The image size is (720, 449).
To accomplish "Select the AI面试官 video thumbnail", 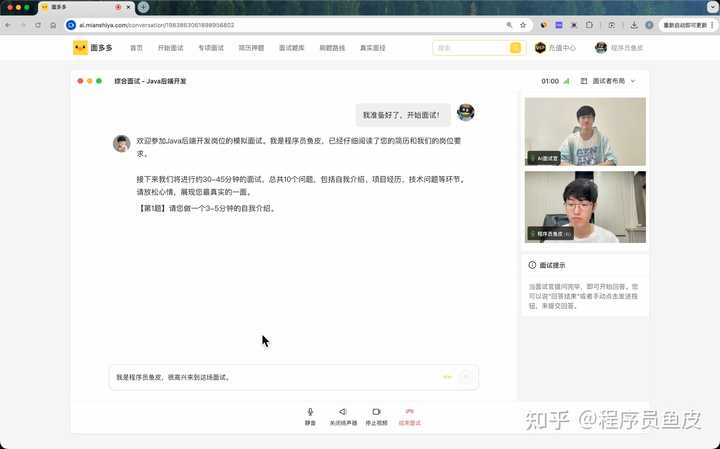I will click(585, 131).
